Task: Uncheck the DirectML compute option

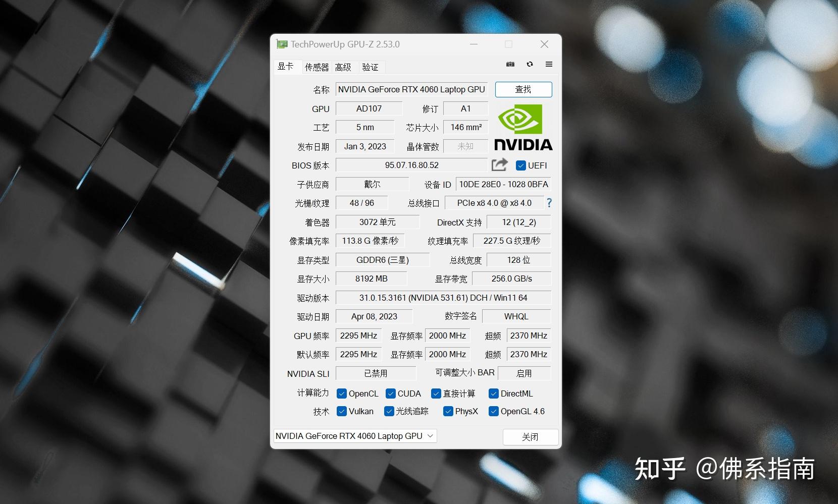Action: [x=493, y=394]
